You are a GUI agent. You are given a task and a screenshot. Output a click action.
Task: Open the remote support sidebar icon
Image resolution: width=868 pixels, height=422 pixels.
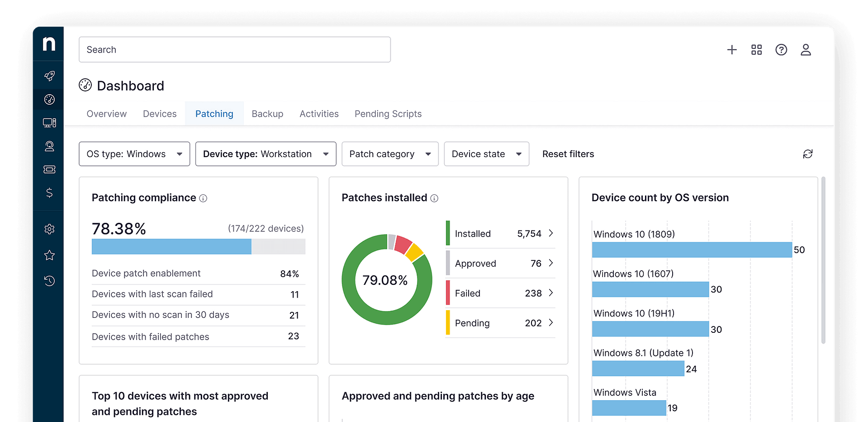click(x=49, y=146)
